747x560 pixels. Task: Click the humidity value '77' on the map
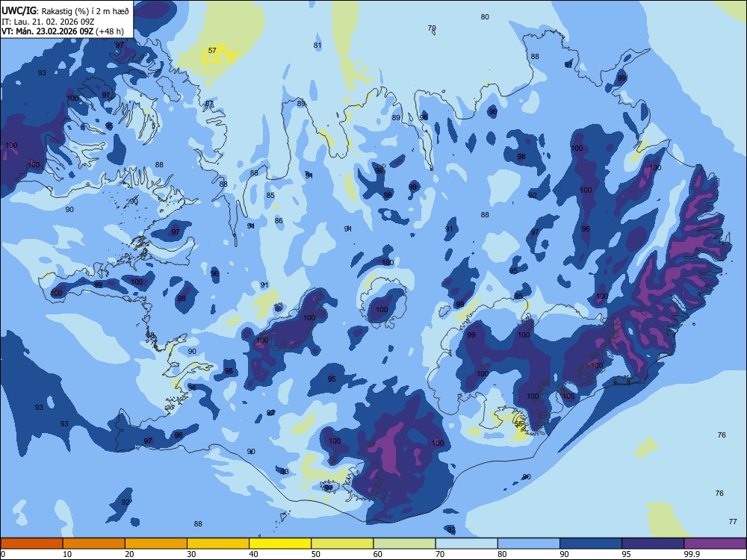pyautogui.click(x=733, y=521)
